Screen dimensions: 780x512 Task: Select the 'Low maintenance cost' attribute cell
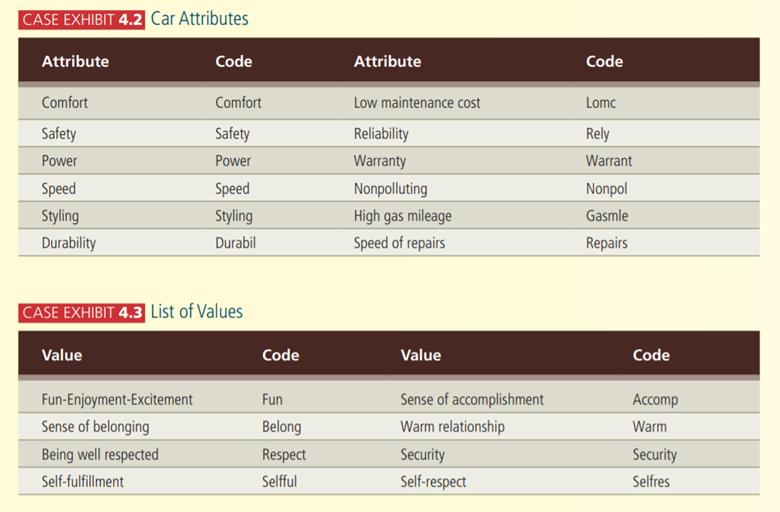417,102
